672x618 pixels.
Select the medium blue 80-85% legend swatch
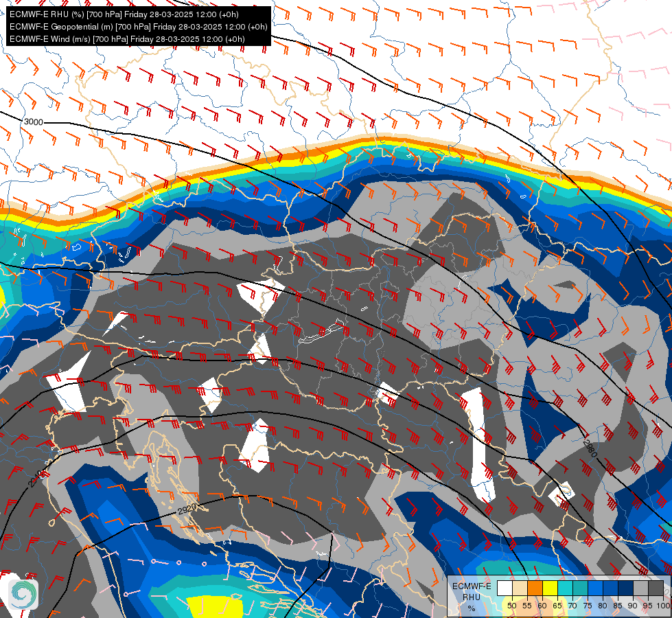(611, 588)
